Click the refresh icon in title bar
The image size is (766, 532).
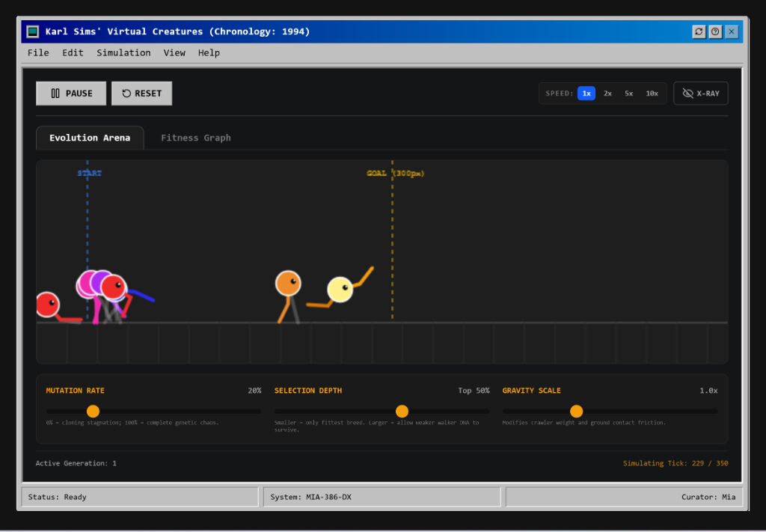(699, 31)
